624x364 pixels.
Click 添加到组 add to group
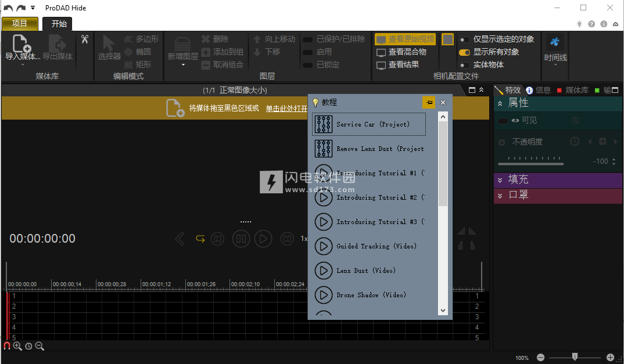222,52
